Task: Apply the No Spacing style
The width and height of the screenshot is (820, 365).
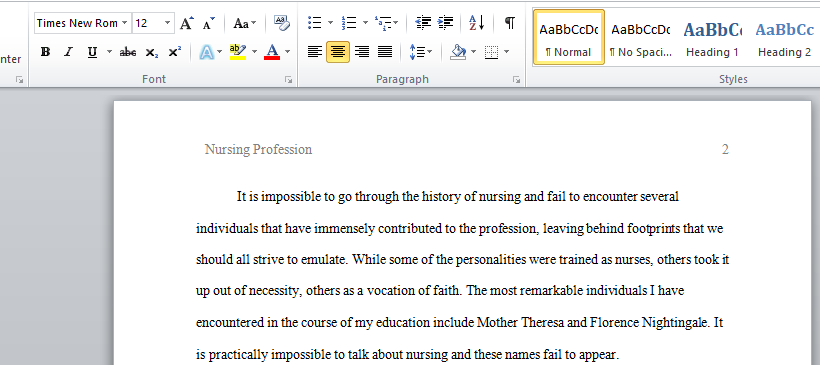Action: point(641,37)
